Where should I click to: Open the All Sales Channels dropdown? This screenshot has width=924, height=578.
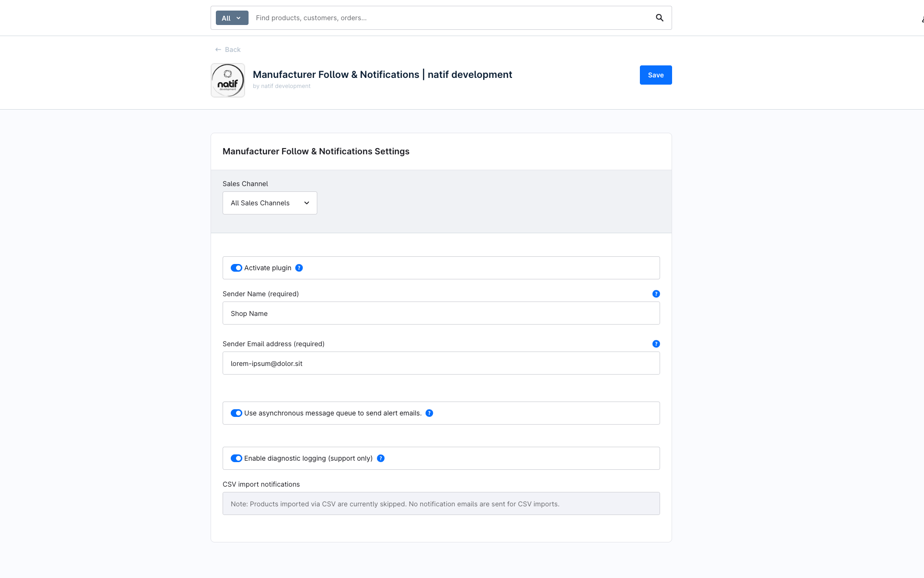click(x=269, y=202)
